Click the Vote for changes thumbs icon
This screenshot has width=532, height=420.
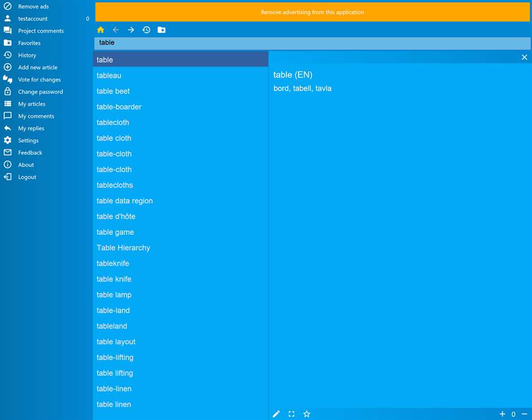click(7, 79)
